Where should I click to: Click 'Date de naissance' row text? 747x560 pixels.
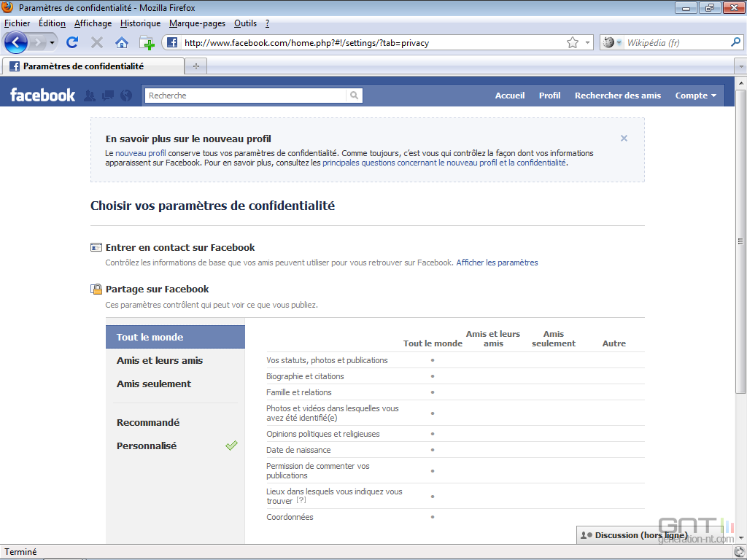(x=298, y=450)
